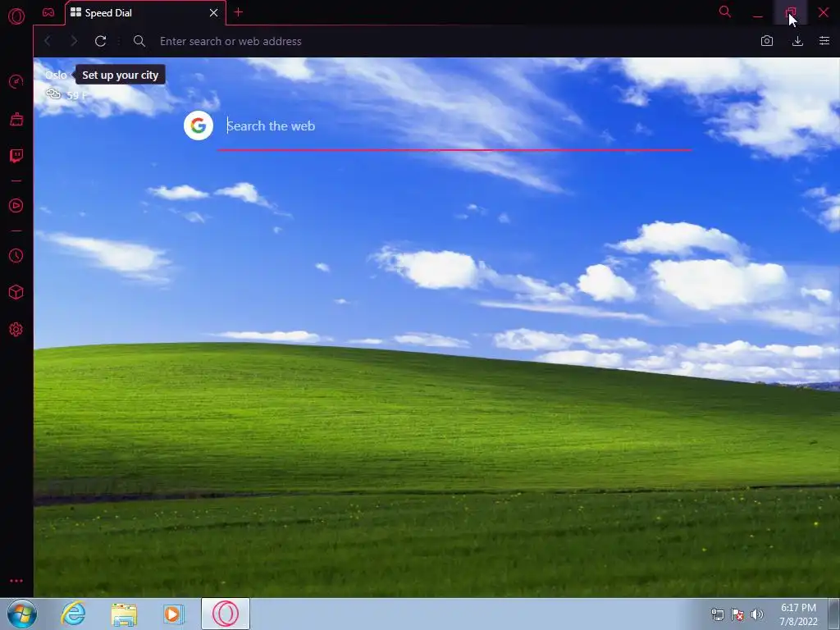Image resolution: width=840 pixels, height=630 pixels.
Task: Launch Internet Explorer from taskbar
Action: pos(73,614)
